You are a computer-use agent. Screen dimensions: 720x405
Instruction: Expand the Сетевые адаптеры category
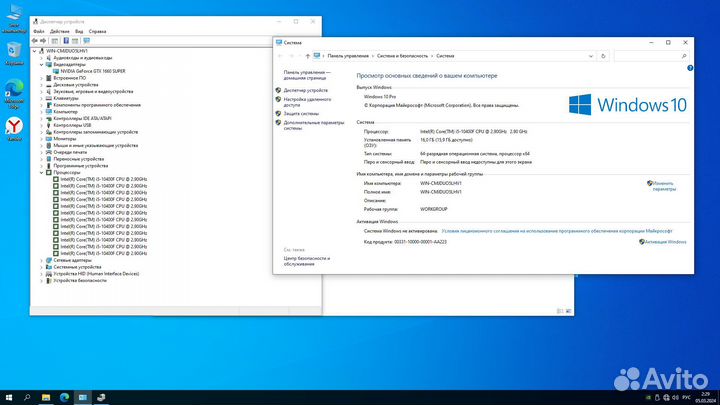click(x=41, y=260)
